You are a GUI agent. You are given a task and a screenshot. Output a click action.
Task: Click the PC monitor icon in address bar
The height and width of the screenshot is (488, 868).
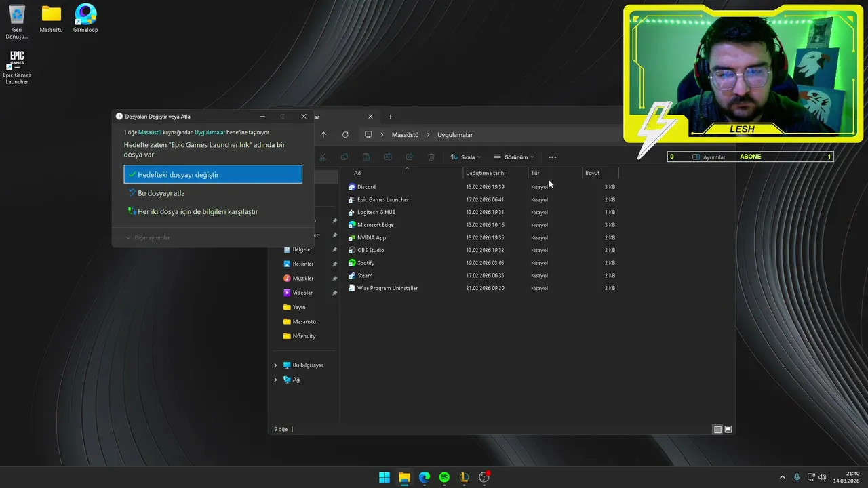click(x=368, y=135)
